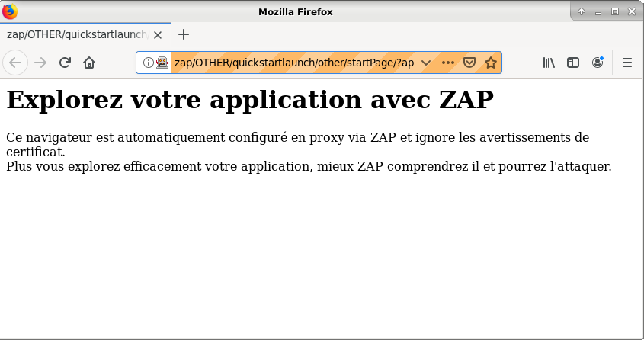Expand the address bar history dropdown
This screenshot has width=644, height=340.
coord(426,63)
